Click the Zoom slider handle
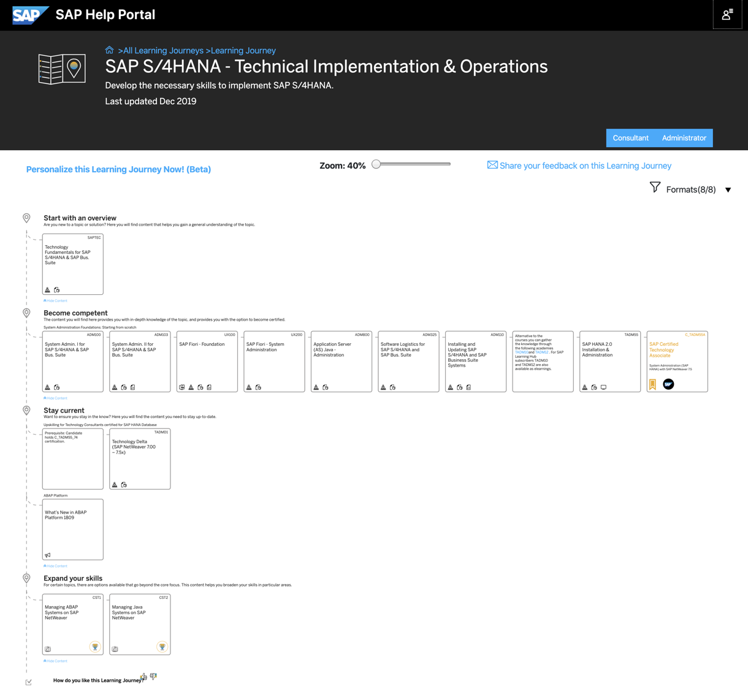Viewport: 748px width, 700px height. coord(376,164)
